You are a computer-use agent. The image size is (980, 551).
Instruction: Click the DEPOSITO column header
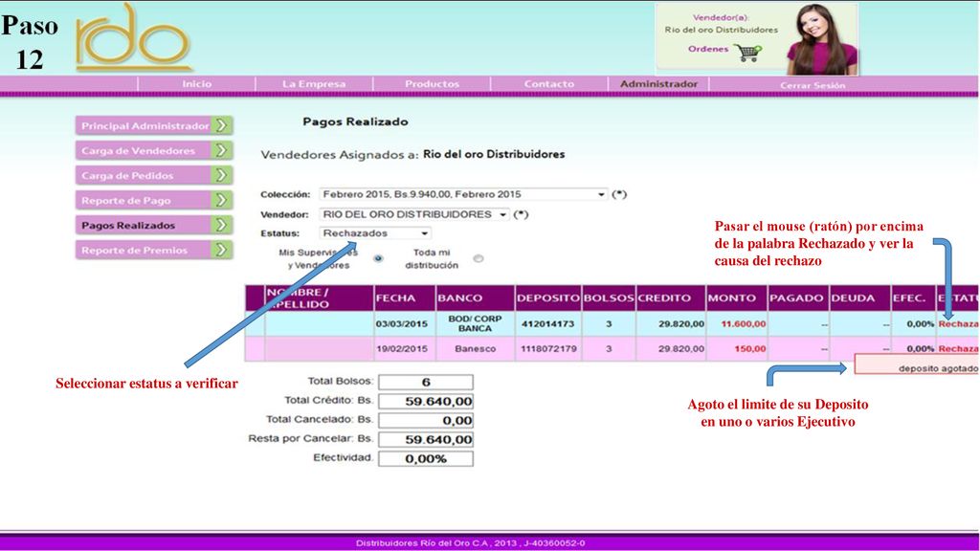tap(548, 298)
